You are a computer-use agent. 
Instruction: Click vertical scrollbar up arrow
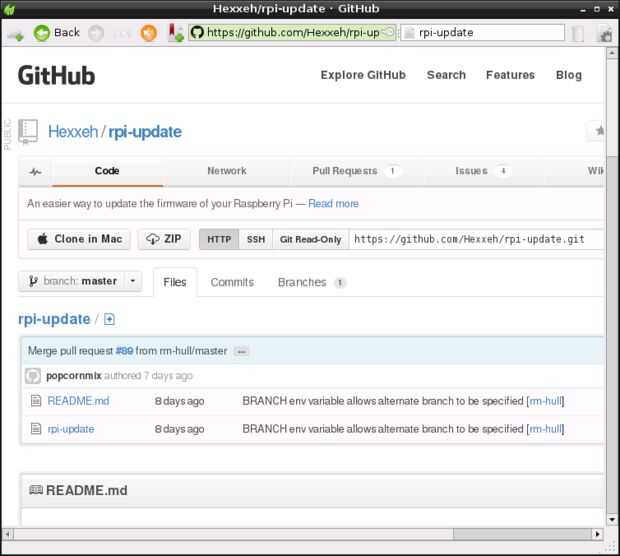pyautogui.click(x=612, y=53)
